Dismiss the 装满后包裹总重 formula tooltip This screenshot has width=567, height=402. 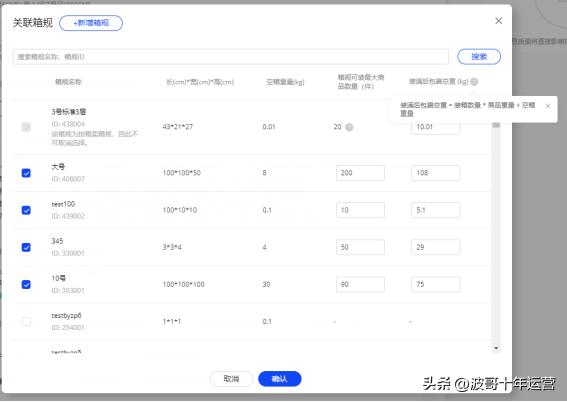[548, 106]
